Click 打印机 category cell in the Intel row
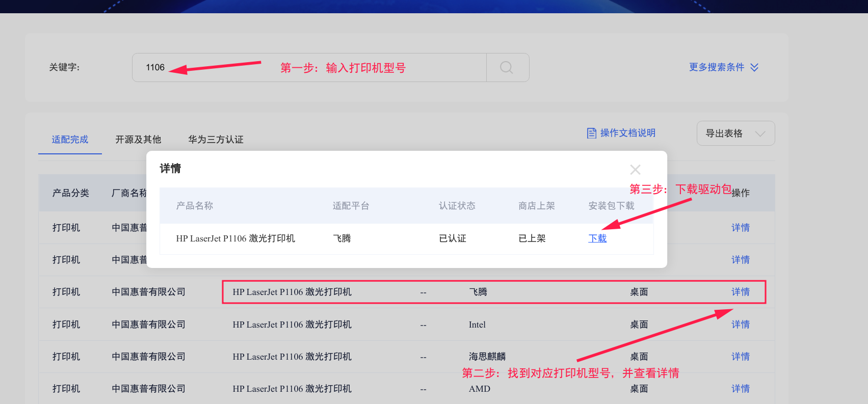Screen dimensions: 868x404 (x=66, y=325)
